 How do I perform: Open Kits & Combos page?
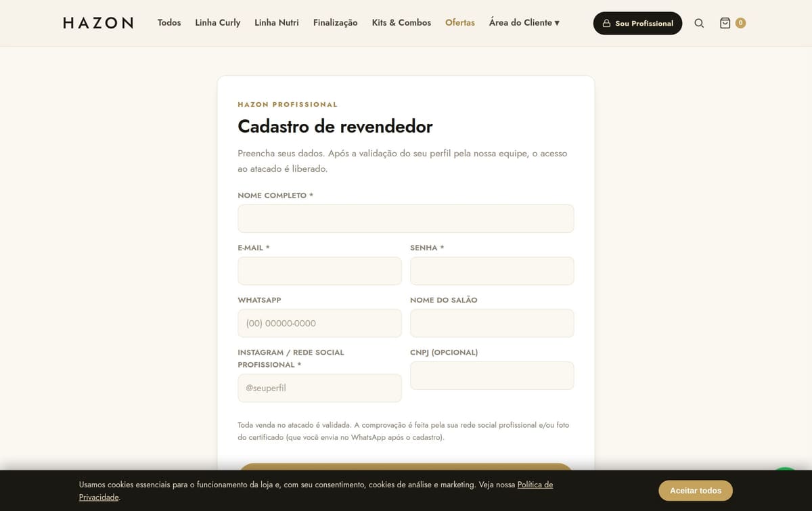[x=401, y=22]
